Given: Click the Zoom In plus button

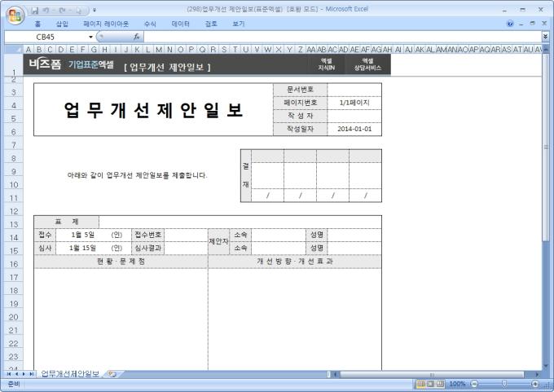Looking at the screenshot, I should tap(535, 384).
